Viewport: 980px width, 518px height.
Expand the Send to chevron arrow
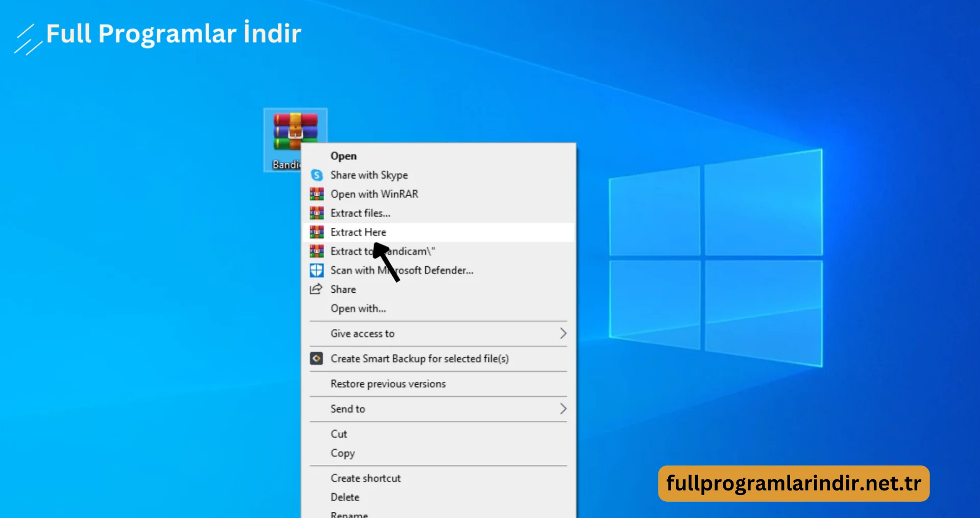pos(563,409)
